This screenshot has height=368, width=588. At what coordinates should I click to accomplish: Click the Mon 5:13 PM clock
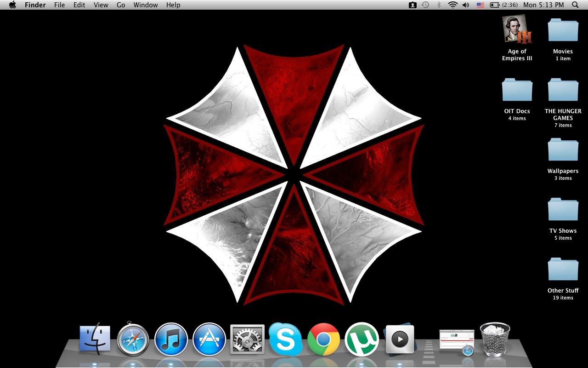pyautogui.click(x=543, y=5)
